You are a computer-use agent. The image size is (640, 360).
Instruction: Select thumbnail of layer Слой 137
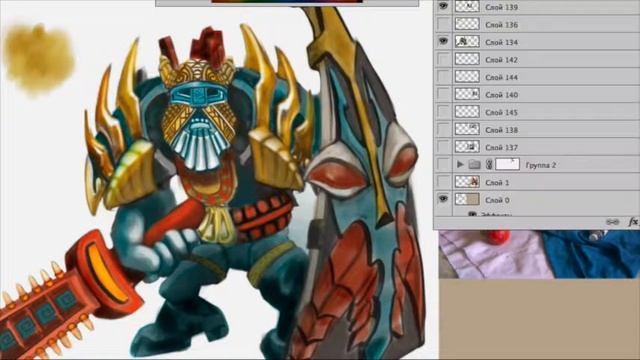pyautogui.click(x=467, y=147)
